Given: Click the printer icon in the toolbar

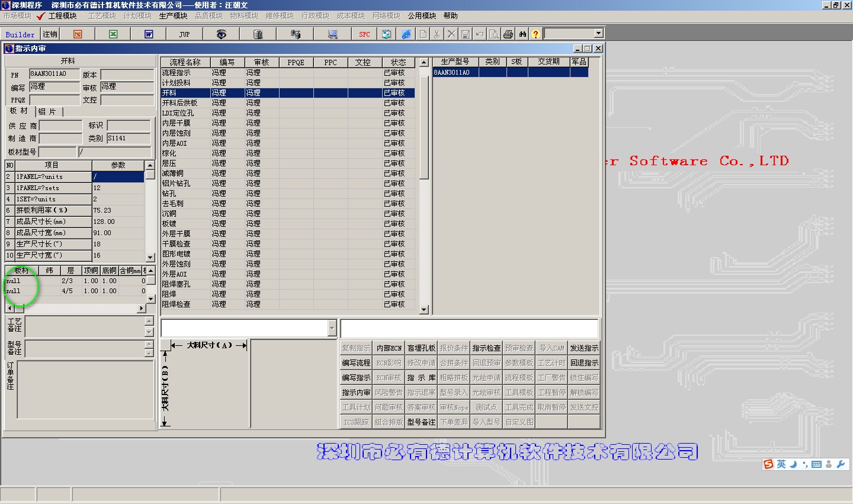Looking at the screenshot, I should coord(508,34).
